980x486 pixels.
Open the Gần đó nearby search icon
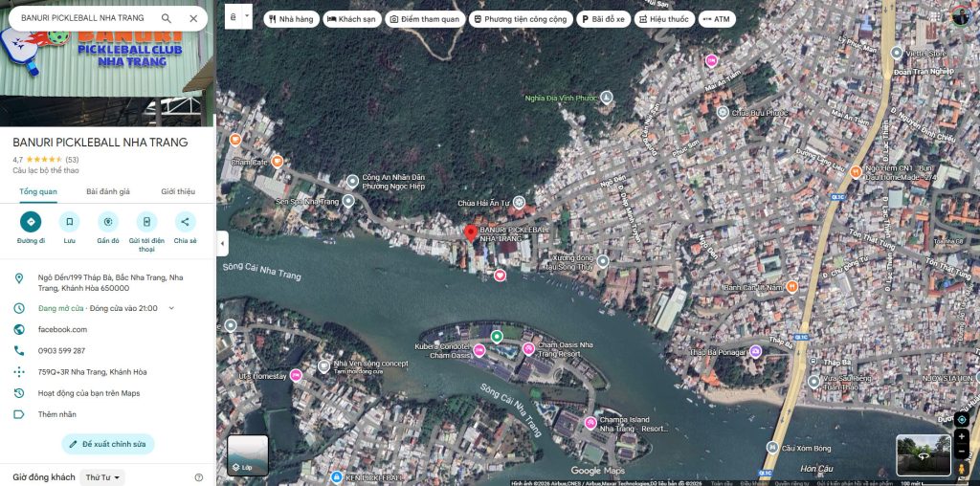108,222
